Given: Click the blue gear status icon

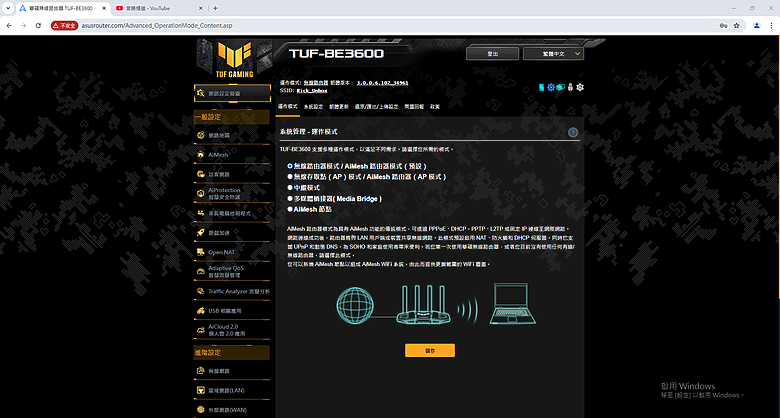Looking at the screenshot, I should click(551, 87).
